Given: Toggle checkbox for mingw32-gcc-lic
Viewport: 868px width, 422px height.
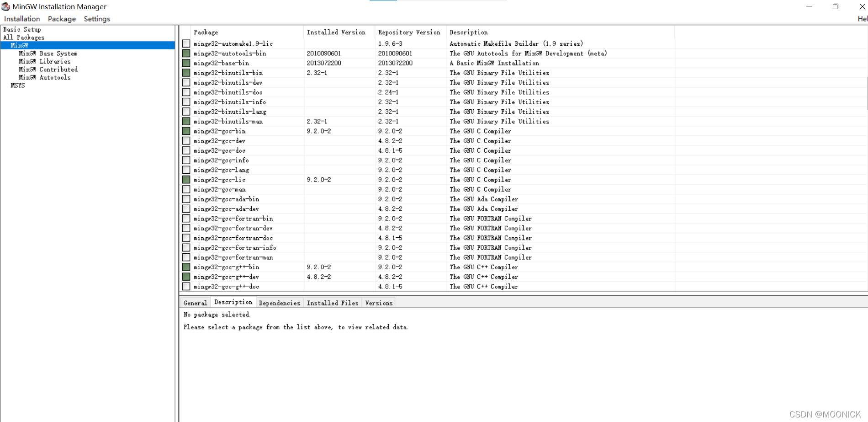Looking at the screenshot, I should tap(186, 180).
